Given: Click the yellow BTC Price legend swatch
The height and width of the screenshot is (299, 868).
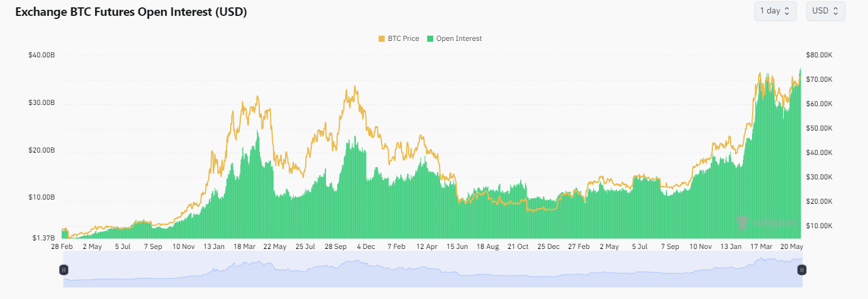Looking at the screenshot, I should point(382,38).
